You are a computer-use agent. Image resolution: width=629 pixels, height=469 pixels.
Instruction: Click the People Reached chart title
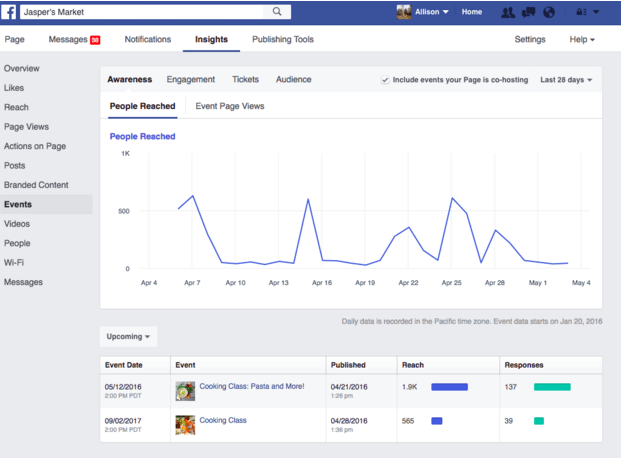click(142, 136)
